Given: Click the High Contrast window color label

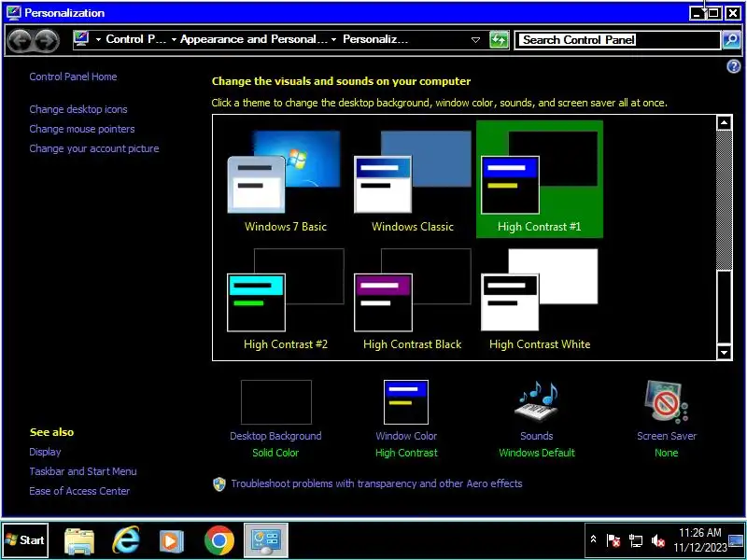Looking at the screenshot, I should click(406, 453).
